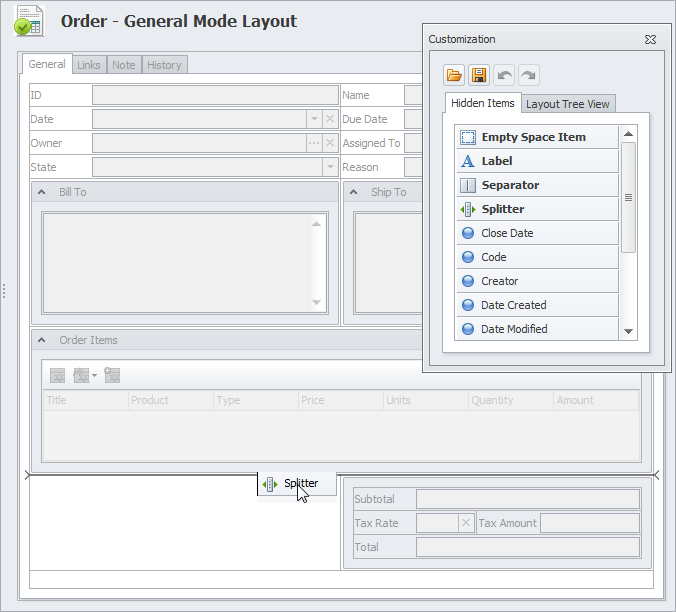Open the History tab
Viewport: 676px width, 612px height.
pos(164,65)
